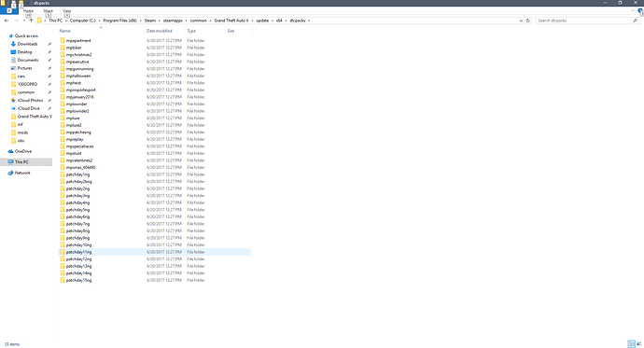Open the Home ribbon tab

click(28, 11)
